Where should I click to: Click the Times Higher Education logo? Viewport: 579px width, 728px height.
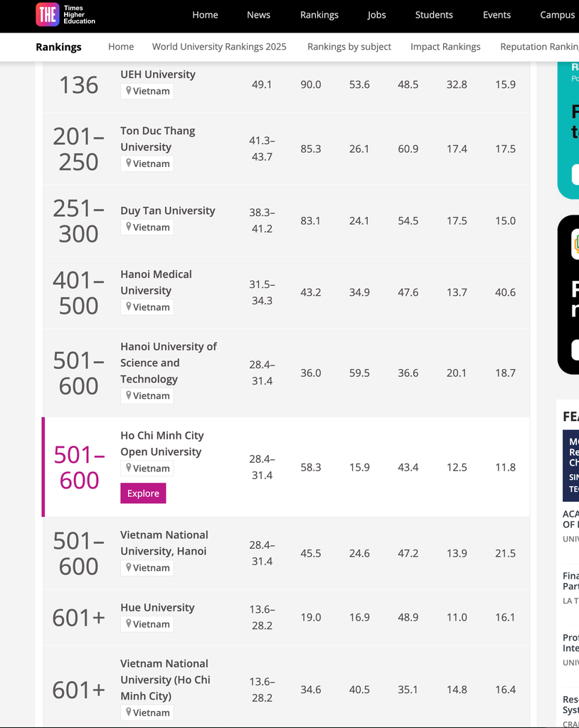point(65,14)
